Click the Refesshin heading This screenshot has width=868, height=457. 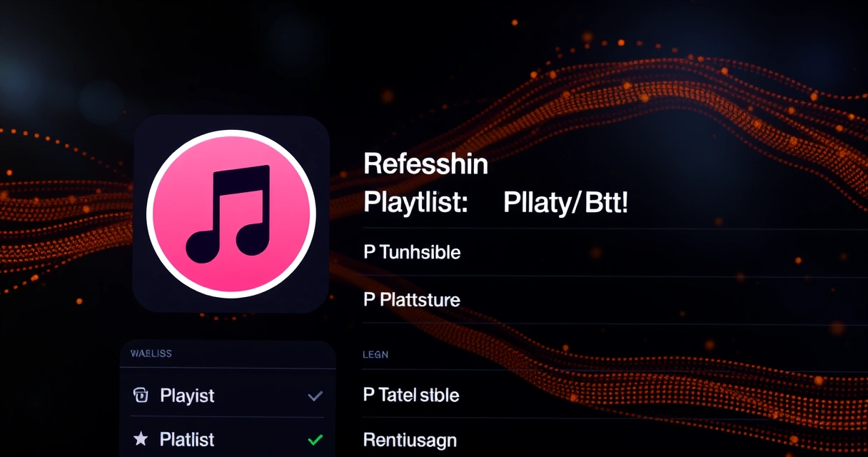425,165
